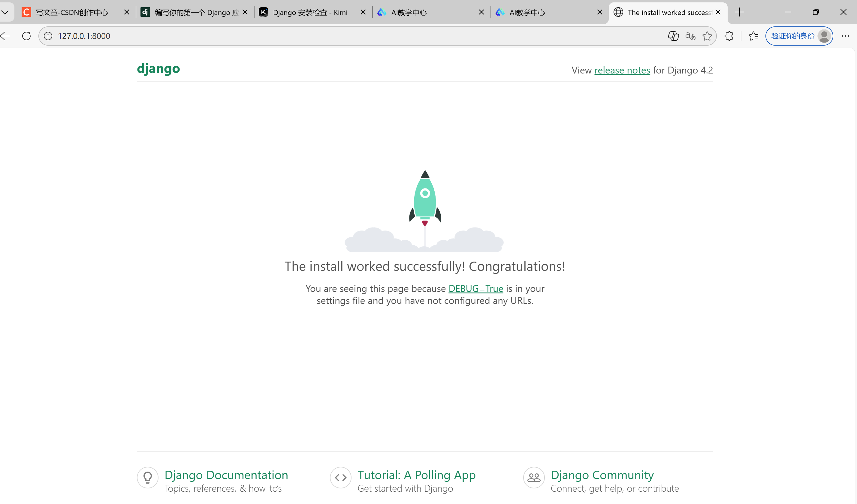Click the Tutorial code brackets icon

[340, 478]
